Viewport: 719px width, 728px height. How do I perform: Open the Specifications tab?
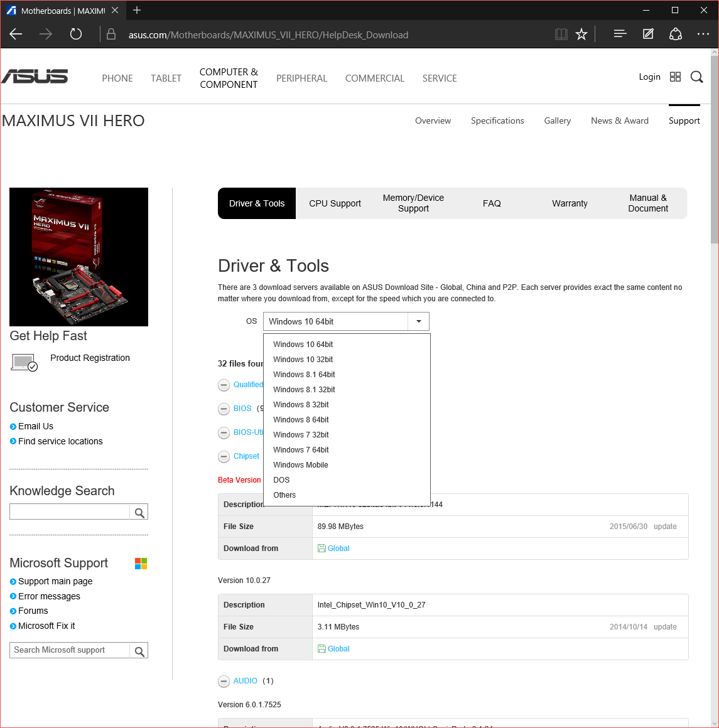click(497, 120)
